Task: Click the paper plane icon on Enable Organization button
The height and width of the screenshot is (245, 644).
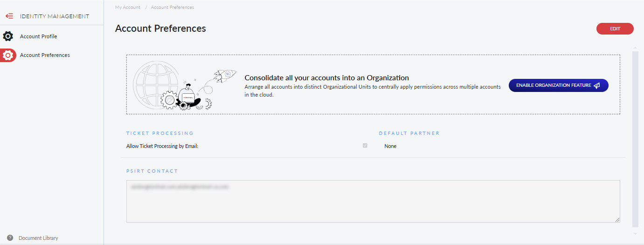Action: click(597, 85)
